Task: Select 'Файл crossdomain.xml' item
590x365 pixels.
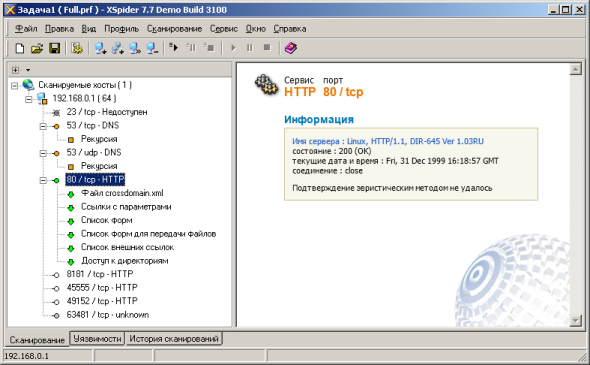Action: coord(122,193)
